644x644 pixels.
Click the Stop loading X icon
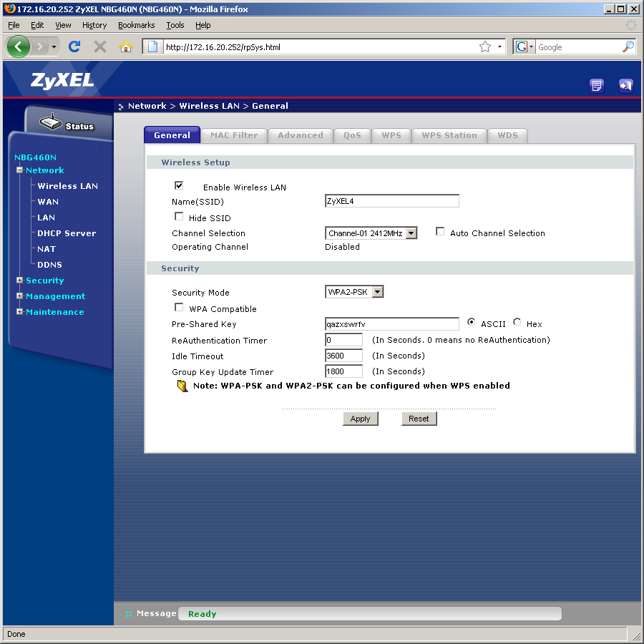(x=99, y=47)
